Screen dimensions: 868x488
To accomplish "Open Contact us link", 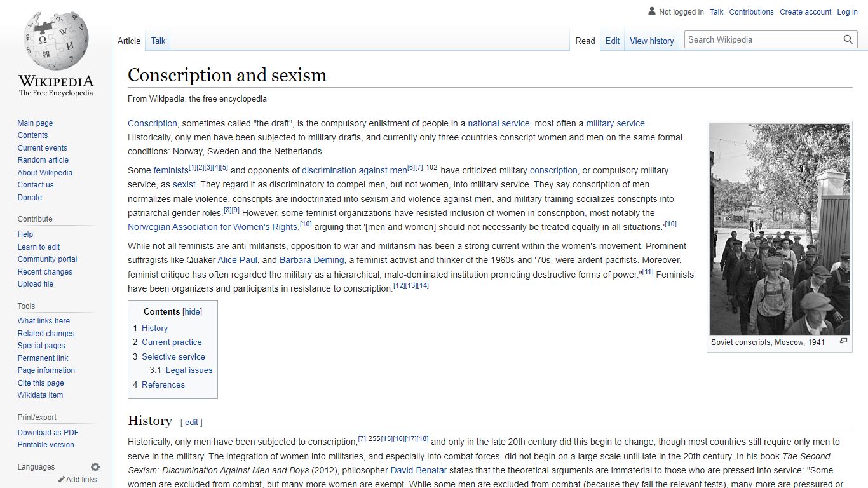I will [x=36, y=185].
